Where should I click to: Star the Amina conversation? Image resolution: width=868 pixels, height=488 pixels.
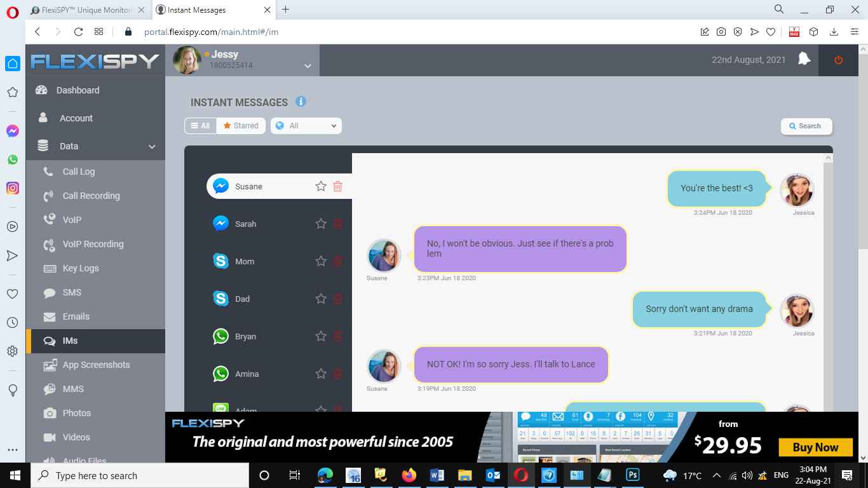321,374
